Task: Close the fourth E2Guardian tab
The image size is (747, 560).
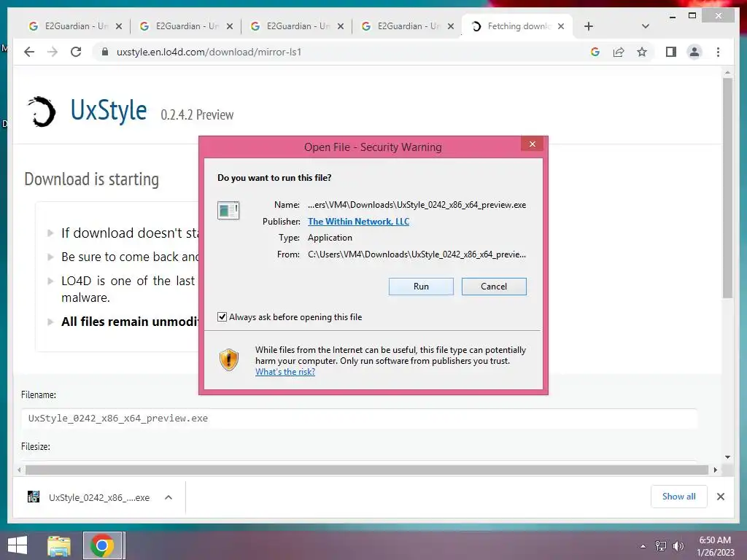Action: coord(451,26)
